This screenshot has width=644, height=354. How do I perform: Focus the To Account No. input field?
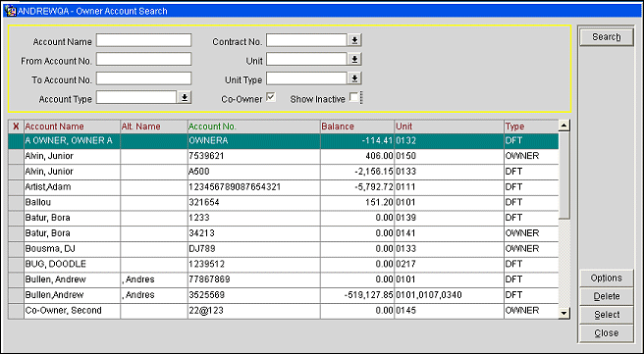(143, 78)
